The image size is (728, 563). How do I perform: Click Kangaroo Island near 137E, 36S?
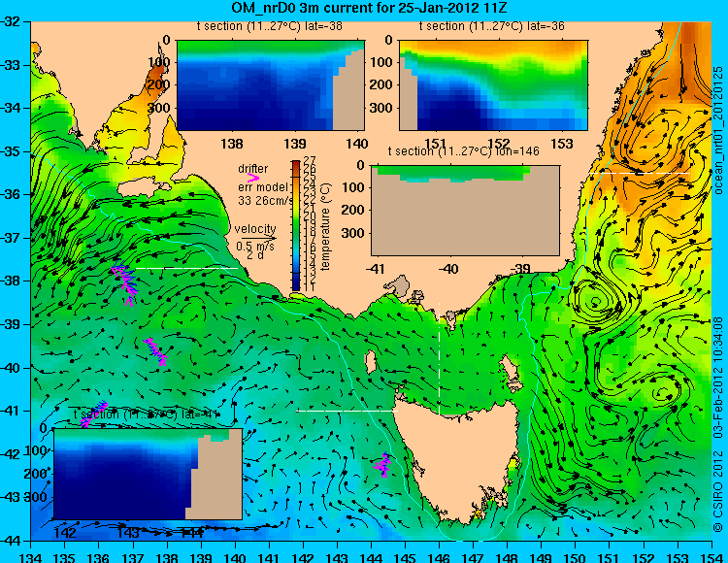coord(145,188)
